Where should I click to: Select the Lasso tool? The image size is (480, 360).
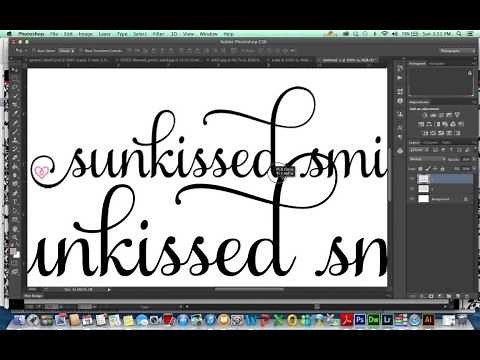coord(15,87)
